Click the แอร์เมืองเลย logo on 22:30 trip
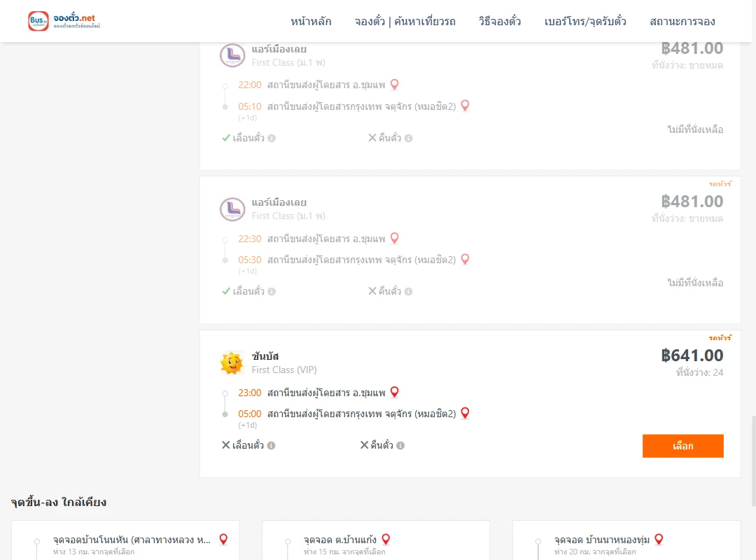This screenshot has width=756, height=560. point(232,209)
